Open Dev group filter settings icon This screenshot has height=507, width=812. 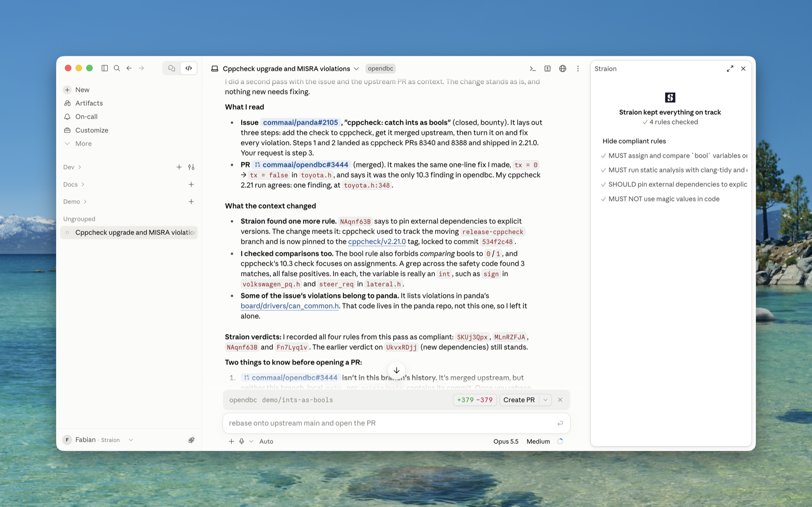[x=191, y=167]
